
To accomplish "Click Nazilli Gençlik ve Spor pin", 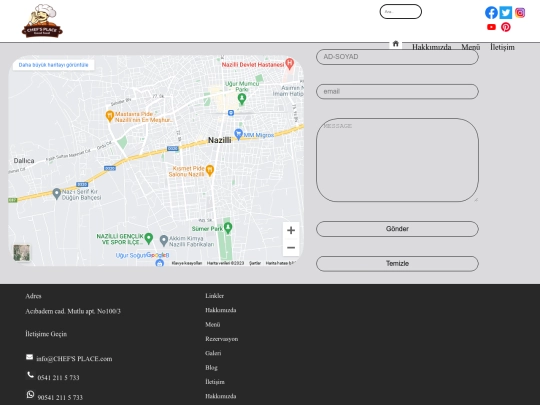I will coord(148,238).
